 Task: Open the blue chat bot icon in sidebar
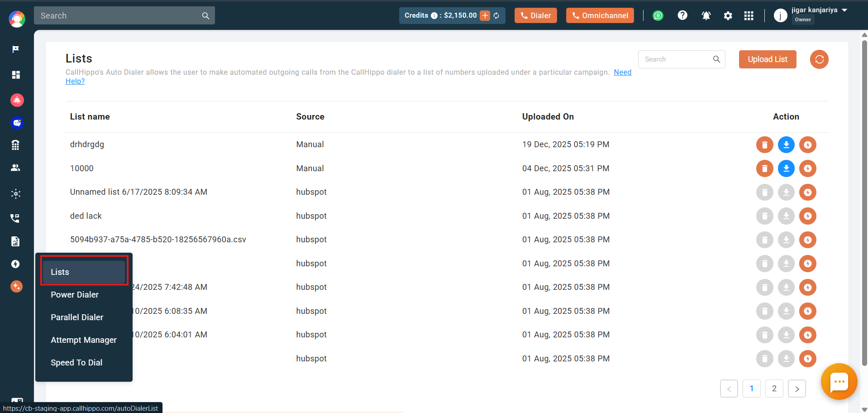point(17,123)
